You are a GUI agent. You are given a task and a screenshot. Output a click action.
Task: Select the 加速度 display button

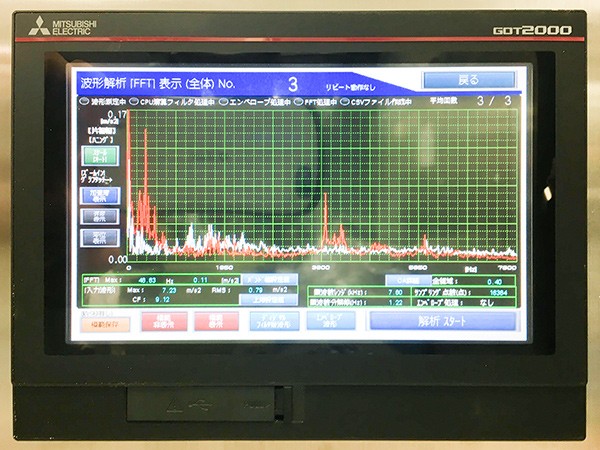(x=99, y=194)
